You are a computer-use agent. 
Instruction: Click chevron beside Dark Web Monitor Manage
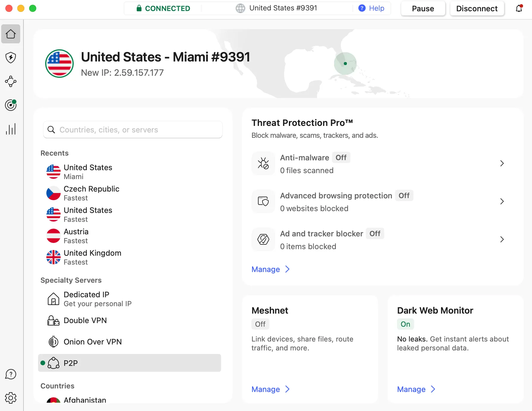tap(433, 389)
